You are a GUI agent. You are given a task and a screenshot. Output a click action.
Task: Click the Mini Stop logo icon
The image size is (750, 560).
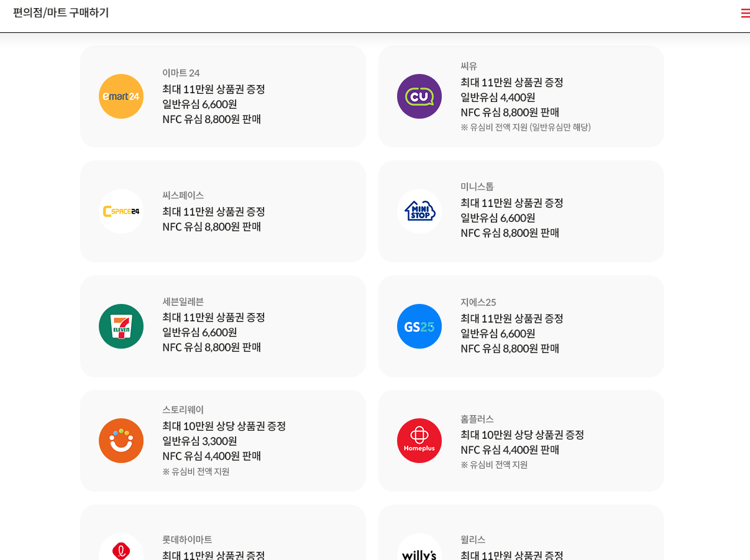click(x=419, y=211)
